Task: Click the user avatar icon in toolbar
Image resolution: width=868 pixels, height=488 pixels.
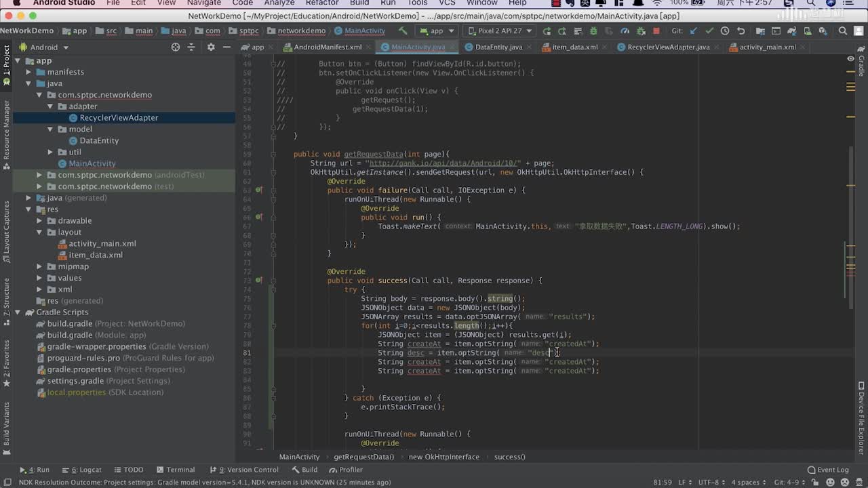Action: click(x=859, y=30)
